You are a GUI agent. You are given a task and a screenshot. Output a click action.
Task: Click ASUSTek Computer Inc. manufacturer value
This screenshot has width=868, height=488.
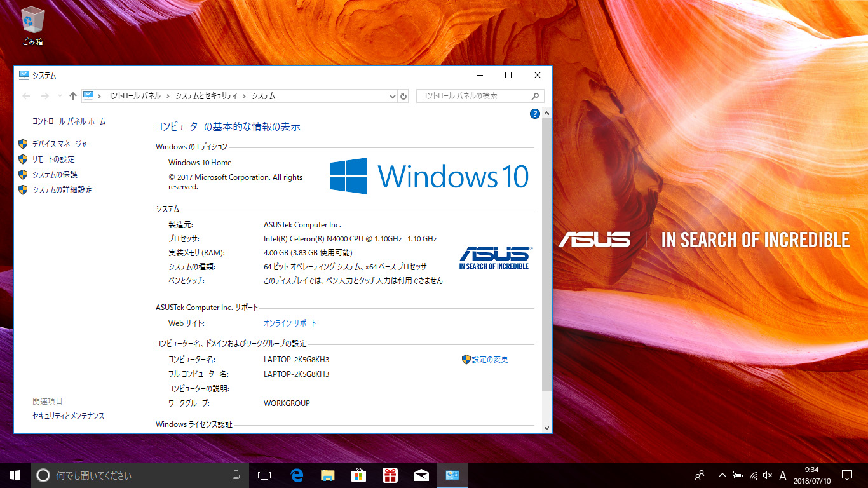(x=302, y=225)
